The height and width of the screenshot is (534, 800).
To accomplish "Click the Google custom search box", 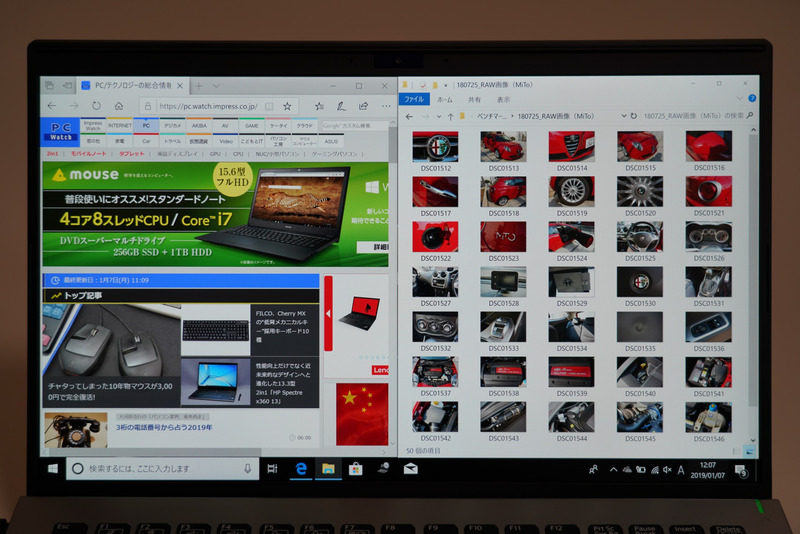I will click(354, 125).
